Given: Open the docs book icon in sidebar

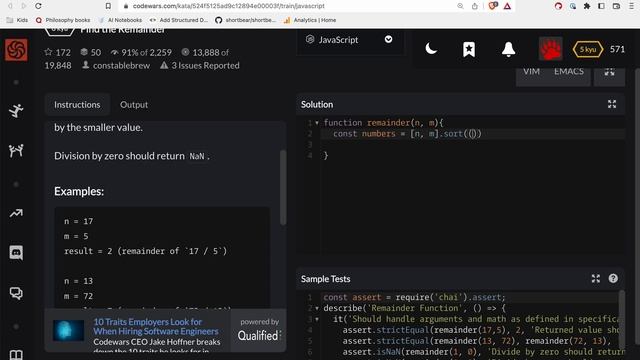Looking at the screenshot, I should 16,355.
